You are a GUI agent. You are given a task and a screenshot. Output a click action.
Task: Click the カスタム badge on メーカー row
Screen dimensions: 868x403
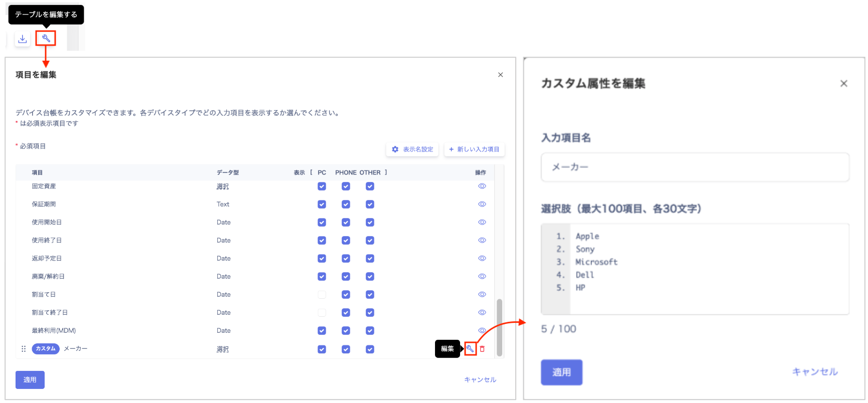coord(46,348)
